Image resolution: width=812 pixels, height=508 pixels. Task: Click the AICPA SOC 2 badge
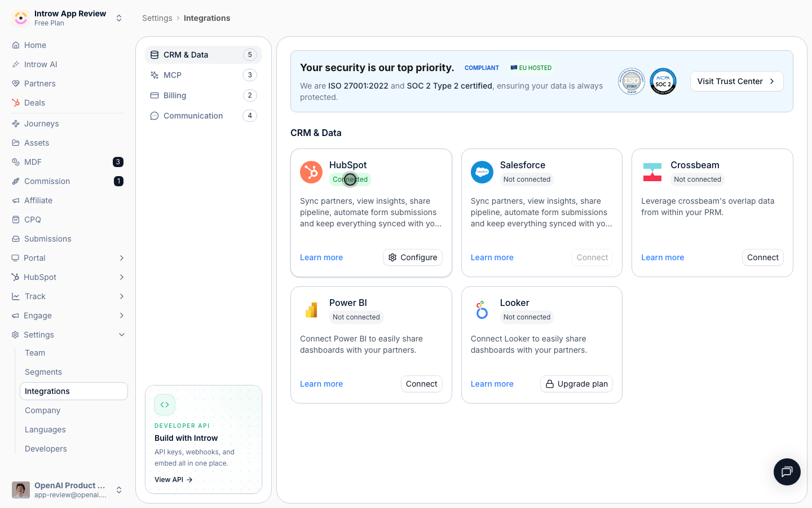click(663, 81)
